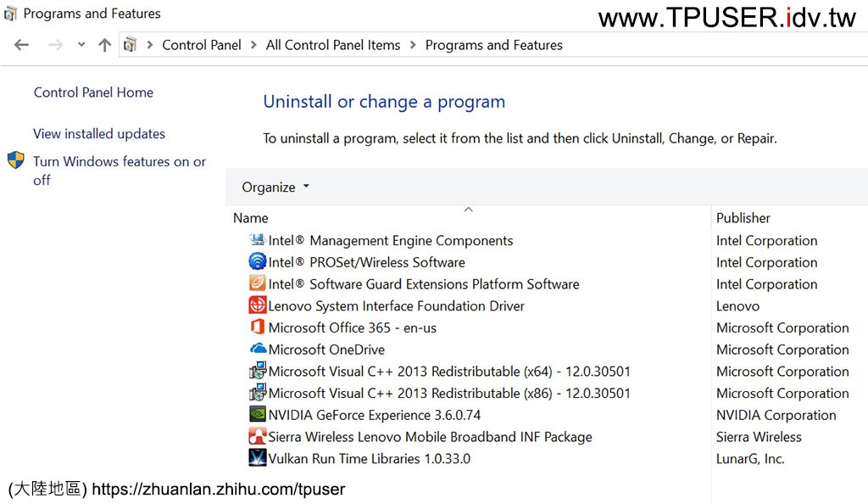This screenshot has width=868, height=504.
Task: Select Microsoft Visual C++ 2013 Redistributable (x64)
Action: pyautogui.click(x=449, y=372)
